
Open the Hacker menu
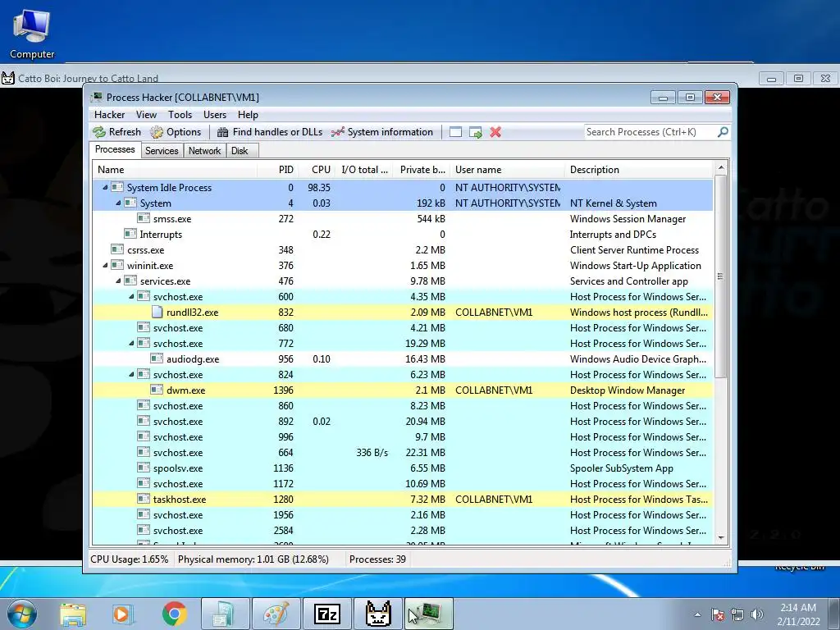click(109, 115)
